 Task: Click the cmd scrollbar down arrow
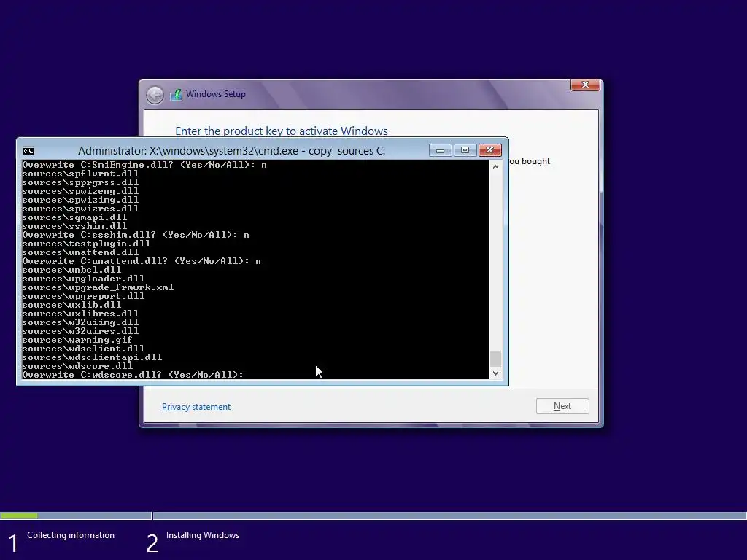pos(495,373)
